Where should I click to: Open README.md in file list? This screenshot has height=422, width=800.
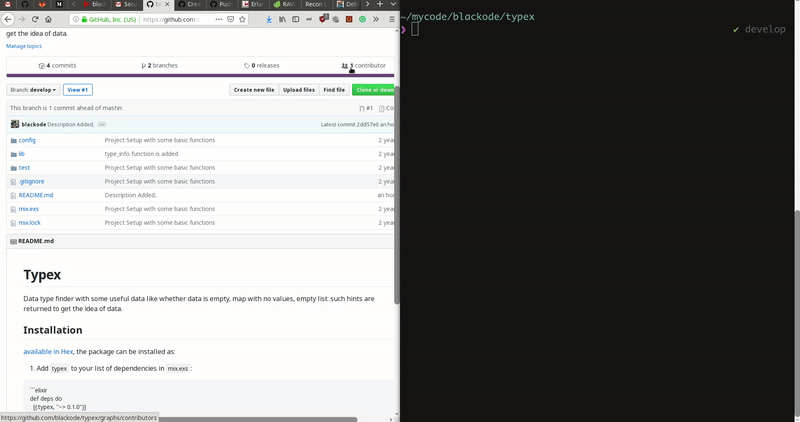pyautogui.click(x=36, y=195)
